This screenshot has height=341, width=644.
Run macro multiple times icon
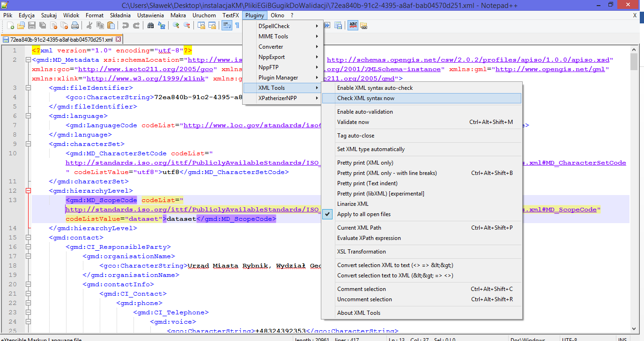coord(327,25)
